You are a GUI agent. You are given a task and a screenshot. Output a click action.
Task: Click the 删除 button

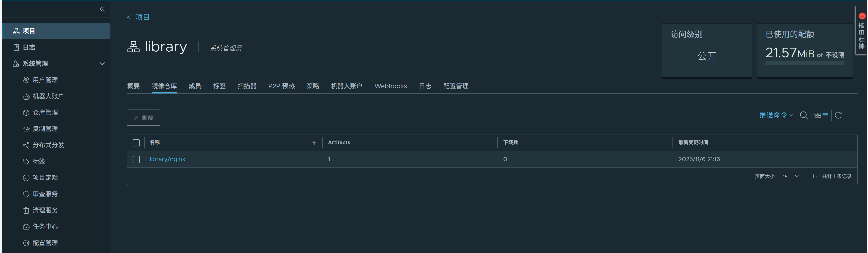click(143, 118)
